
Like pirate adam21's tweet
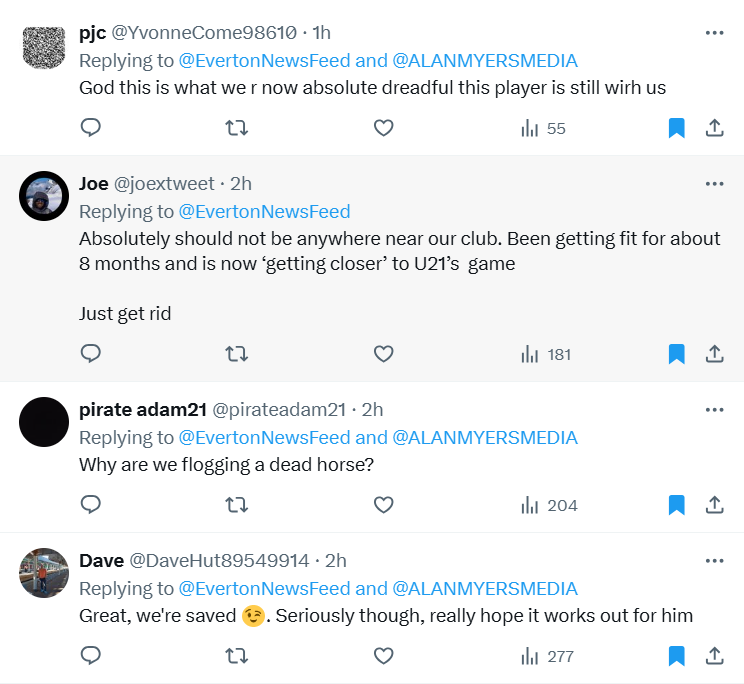(x=383, y=505)
